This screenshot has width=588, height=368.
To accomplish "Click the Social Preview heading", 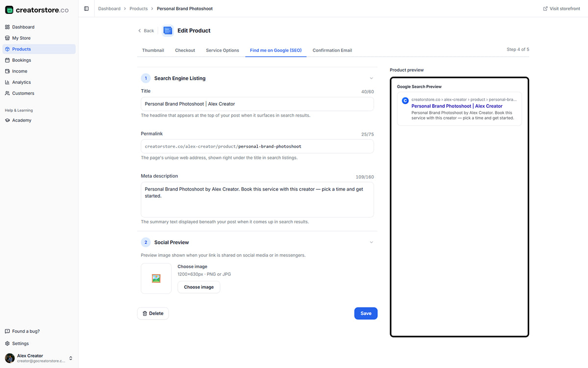I will (x=171, y=242).
